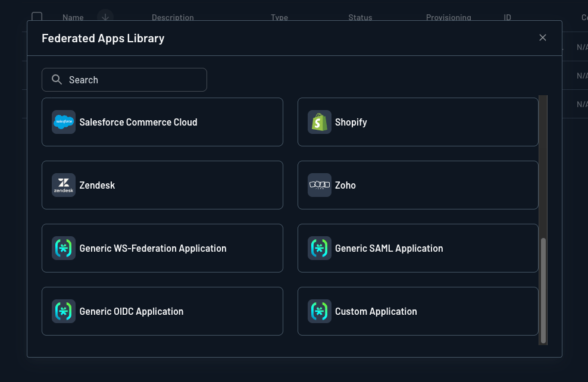Click the sort arrow next to Name column

tap(105, 17)
